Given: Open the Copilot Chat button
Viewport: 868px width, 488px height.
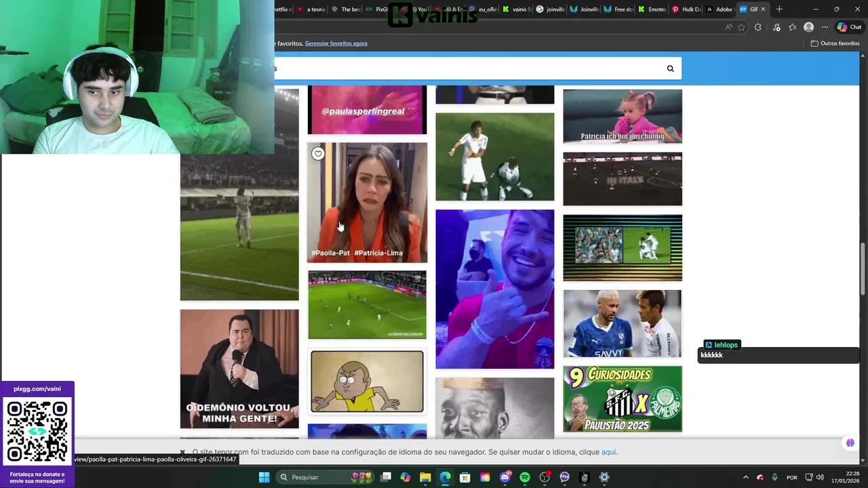Looking at the screenshot, I should (849, 27).
